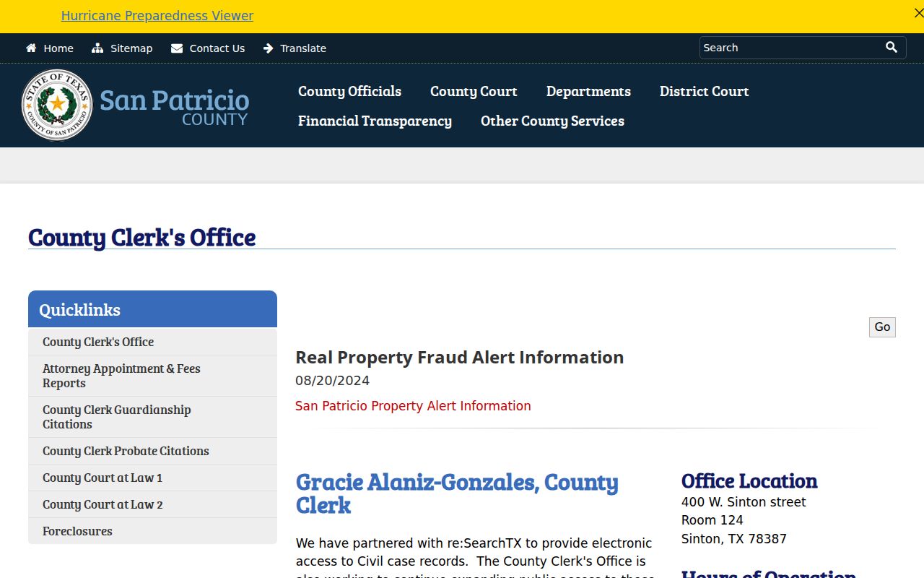The width and height of the screenshot is (924, 578).
Task: Open the Financial Transparency menu
Action: (x=375, y=121)
